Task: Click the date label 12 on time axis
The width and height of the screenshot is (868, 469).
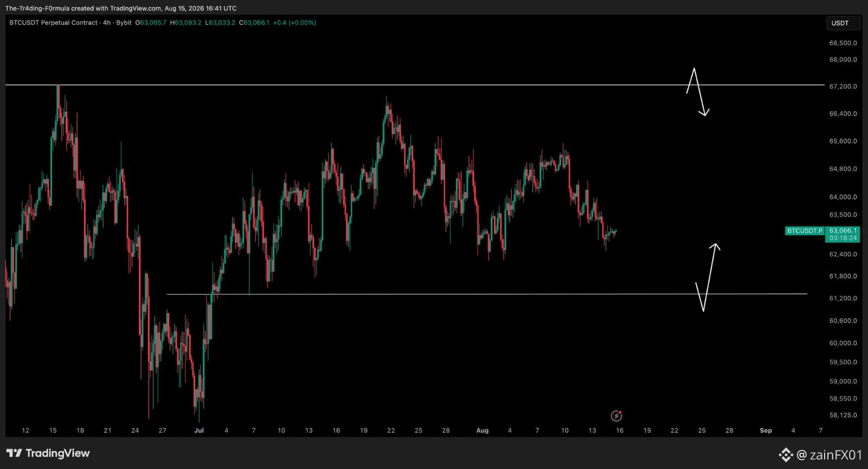Action: coord(25,431)
